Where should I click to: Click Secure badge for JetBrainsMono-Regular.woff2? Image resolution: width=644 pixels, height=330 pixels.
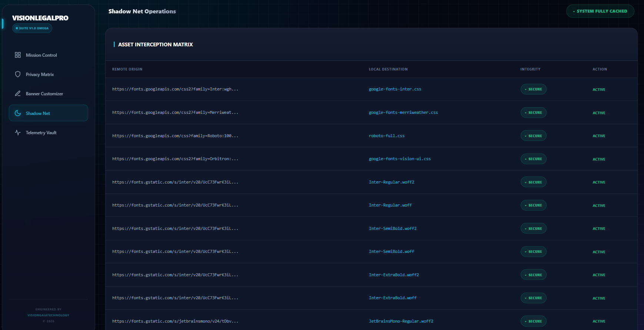(533, 321)
